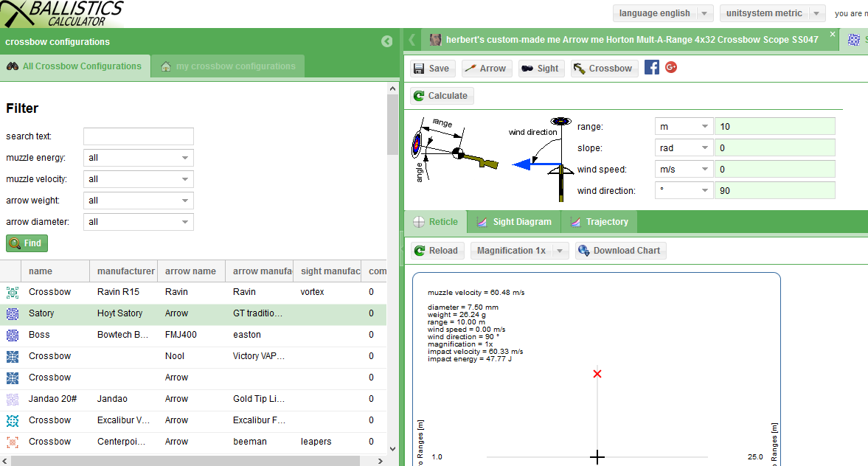Select the Jandao 20# name cell
The height and width of the screenshot is (466, 868).
pos(55,399)
